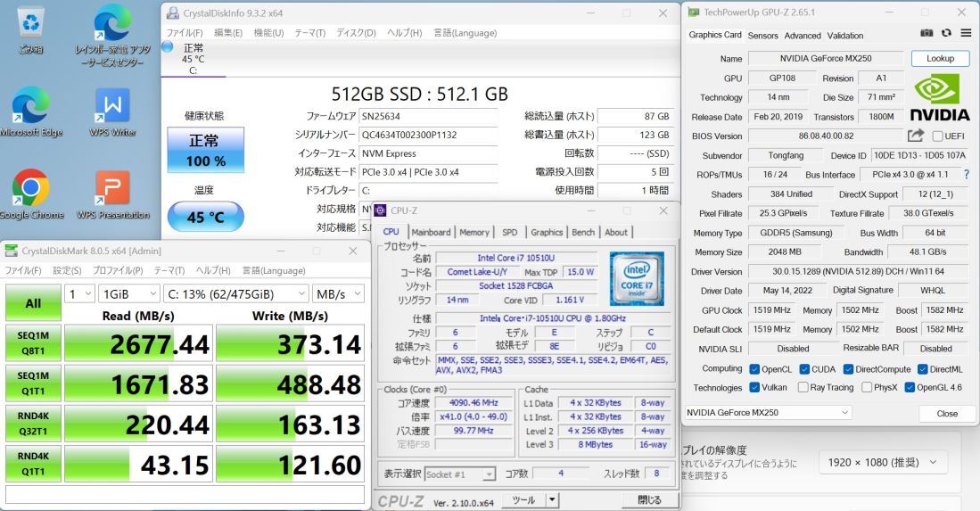The height and width of the screenshot is (511, 980).
Task: Click the 45 °C temperature indicator
Action: (x=206, y=217)
